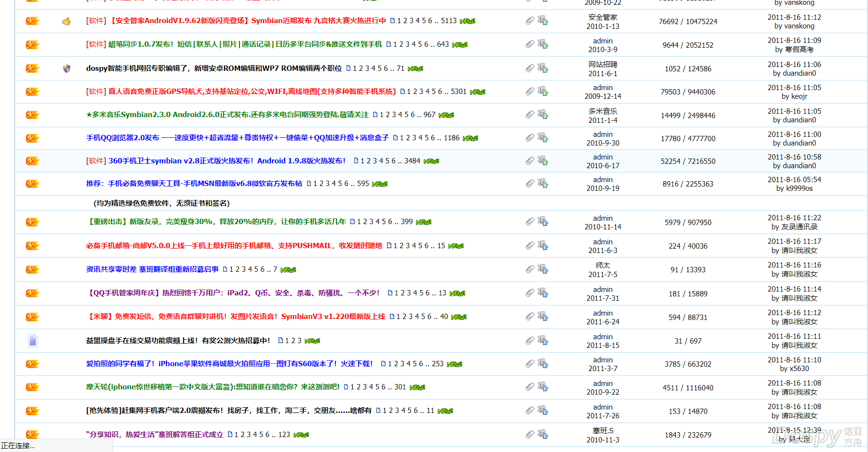The width and height of the screenshot is (868, 452).
Task: Click the thumbs-up icon beside 安全管家 thread
Action: click(67, 21)
